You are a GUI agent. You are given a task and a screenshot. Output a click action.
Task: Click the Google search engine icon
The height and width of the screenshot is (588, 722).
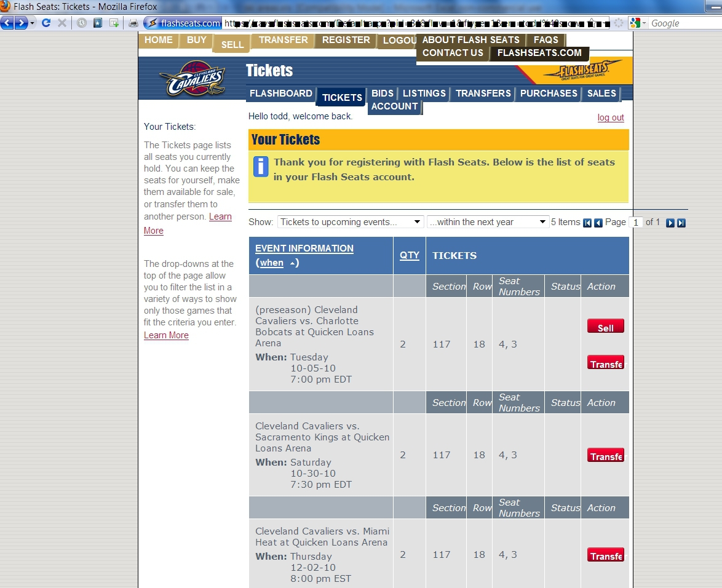click(635, 23)
